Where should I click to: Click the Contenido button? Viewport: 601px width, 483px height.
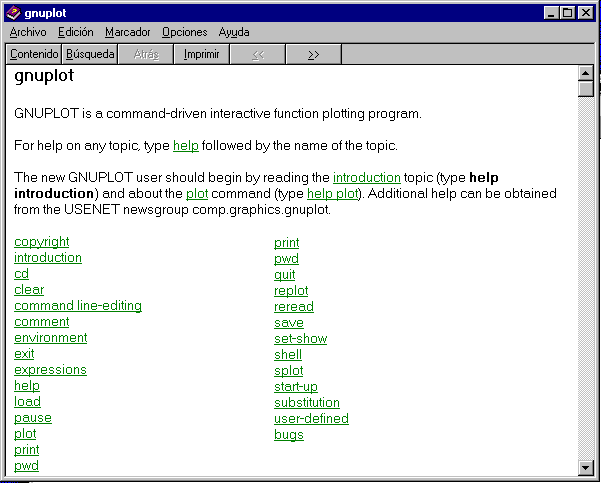(34, 54)
